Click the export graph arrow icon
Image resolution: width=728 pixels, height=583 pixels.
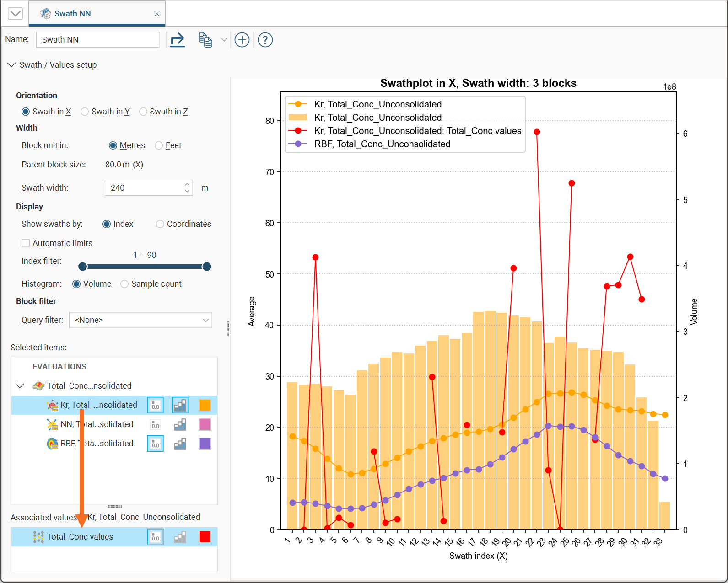[x=177, y=40]
